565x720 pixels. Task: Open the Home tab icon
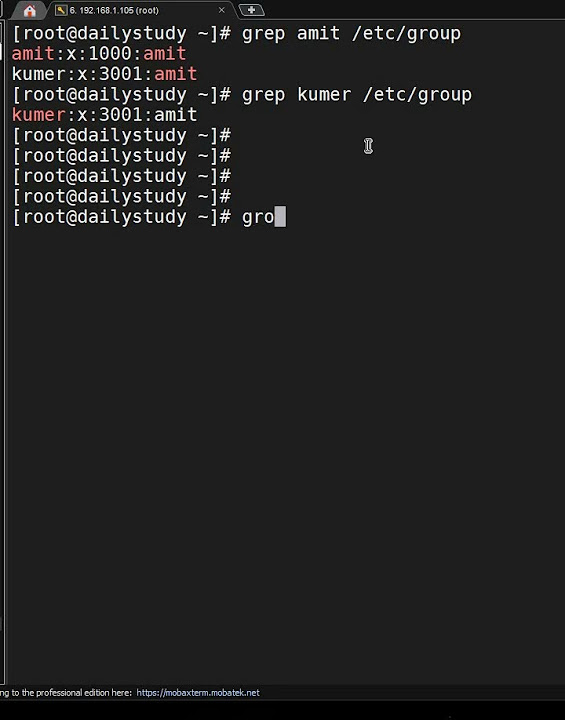point(30,11)
